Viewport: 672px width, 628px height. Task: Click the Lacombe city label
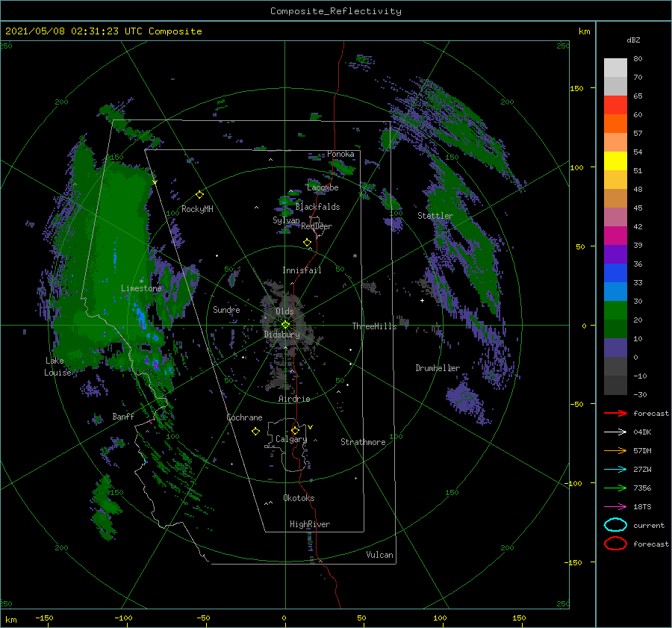(323, 187)
